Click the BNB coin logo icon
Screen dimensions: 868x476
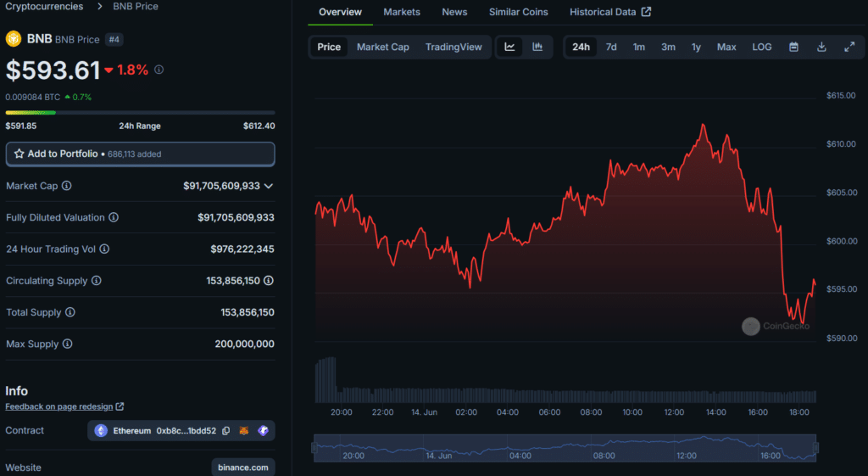pyautogui.click(x=14, y=39)
